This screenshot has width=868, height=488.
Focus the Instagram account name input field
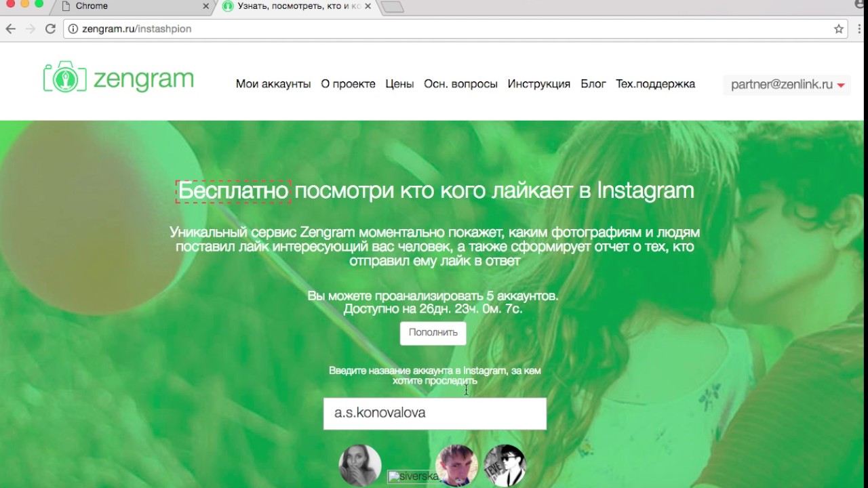pyautogui.click(x=435, y=413)
